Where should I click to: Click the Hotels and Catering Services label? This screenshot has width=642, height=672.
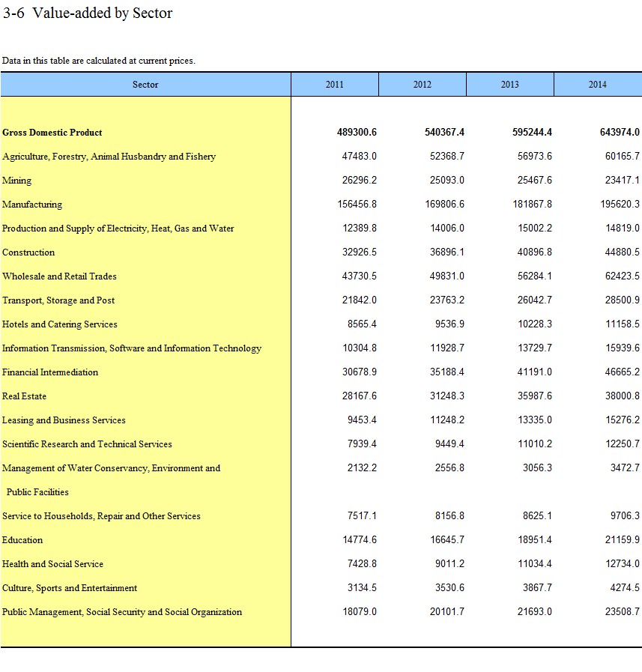point(60,324)
